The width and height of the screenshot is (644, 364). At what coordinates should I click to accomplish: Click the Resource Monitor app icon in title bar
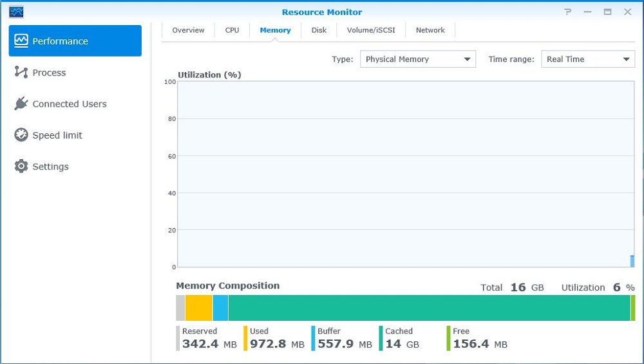(16, 12)
